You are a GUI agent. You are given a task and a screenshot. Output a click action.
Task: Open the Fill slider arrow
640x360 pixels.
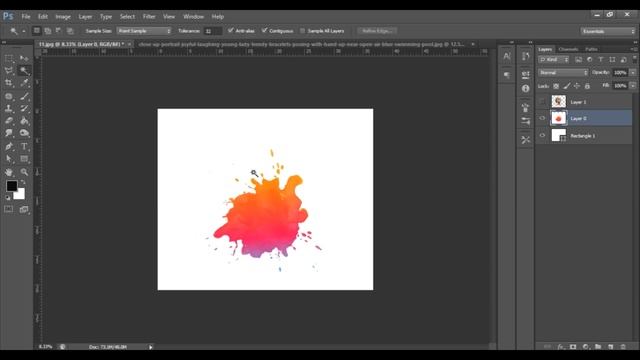tap(633, 86)
